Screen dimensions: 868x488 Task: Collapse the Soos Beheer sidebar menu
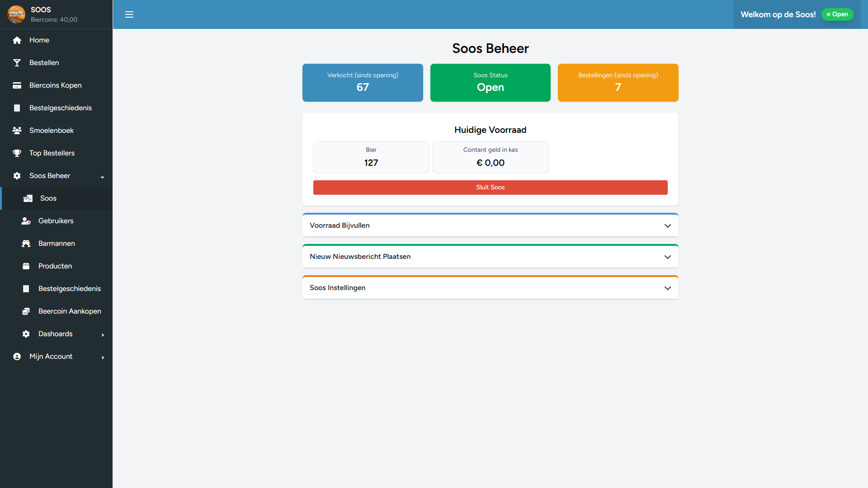(102, 176)
